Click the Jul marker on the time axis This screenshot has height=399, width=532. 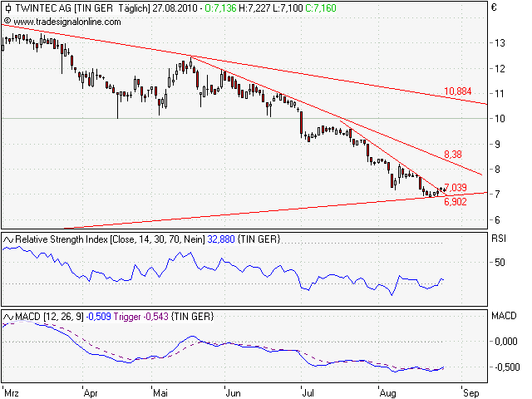[308, 389]
